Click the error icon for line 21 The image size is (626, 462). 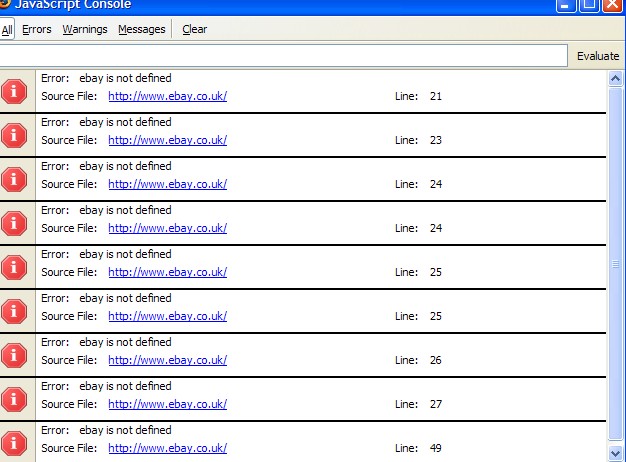[x=14, y=90]
